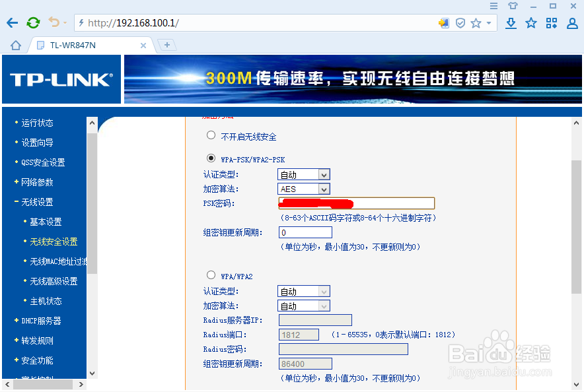Click the orange undo/restore arrow icon
The image size is (584, 392).
click(54, 22)
